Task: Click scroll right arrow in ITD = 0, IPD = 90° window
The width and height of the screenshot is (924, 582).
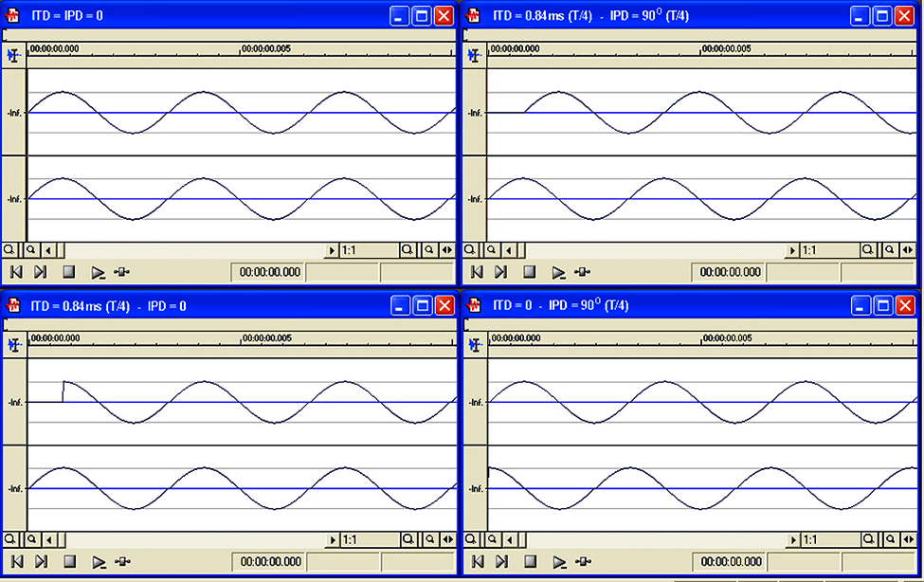Action: pos(792,540)
